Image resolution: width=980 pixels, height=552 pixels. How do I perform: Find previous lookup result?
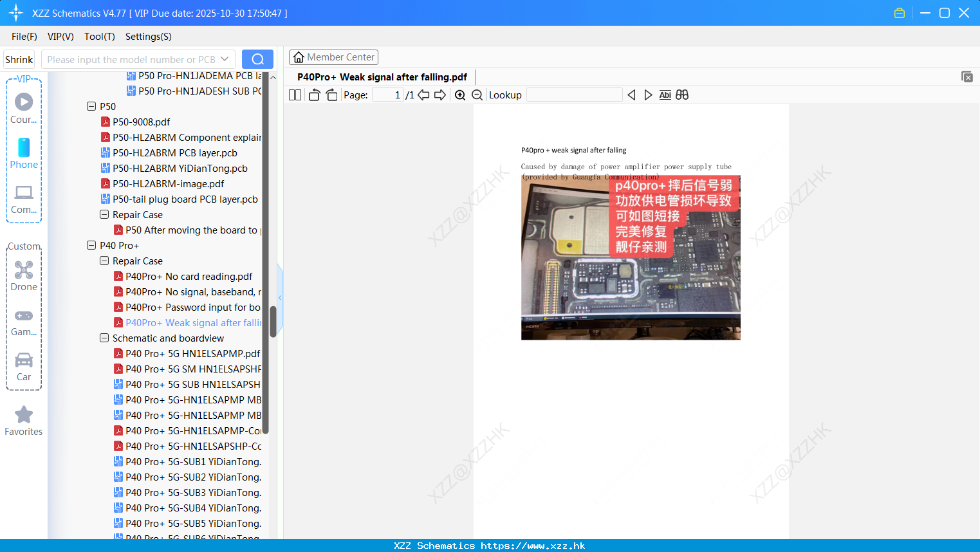pyautogui.click(x=631, y=95)
